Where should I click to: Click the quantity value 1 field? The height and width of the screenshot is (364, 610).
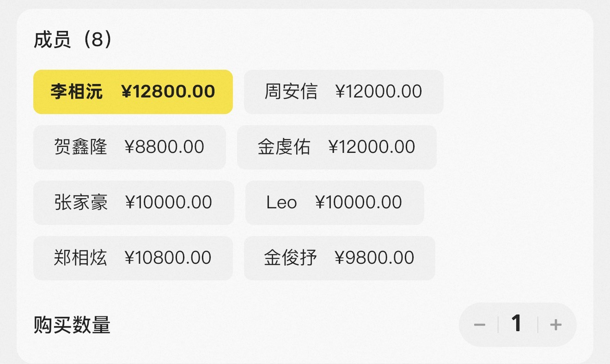[x=517, y=324]
